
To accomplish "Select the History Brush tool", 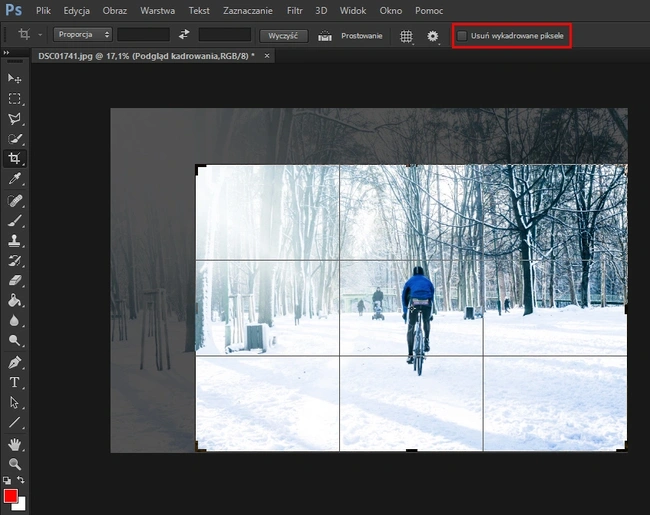I will tap(14, 261).
